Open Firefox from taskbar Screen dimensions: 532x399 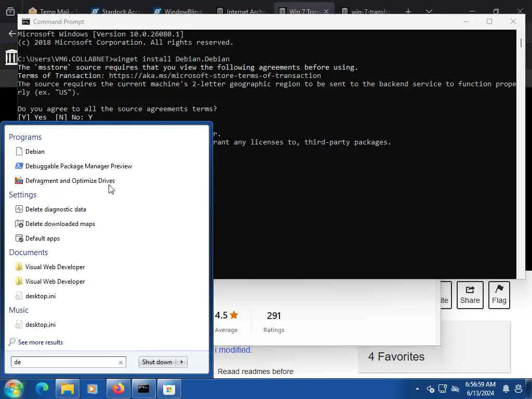[118, 389]
